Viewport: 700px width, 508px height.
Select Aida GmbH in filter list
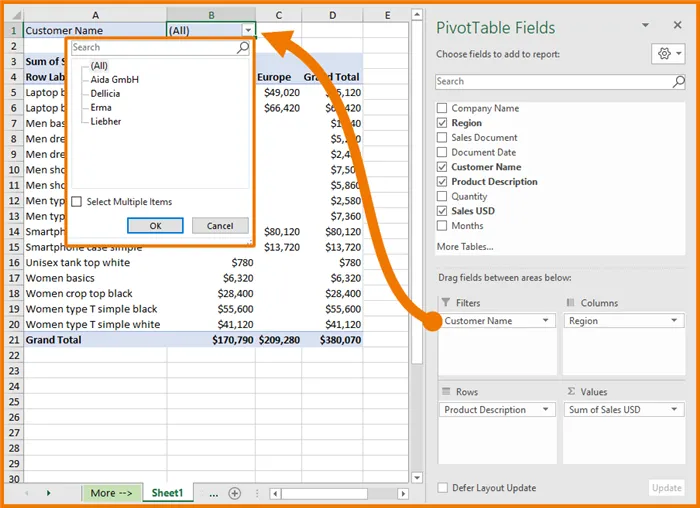tap(114, 79)
